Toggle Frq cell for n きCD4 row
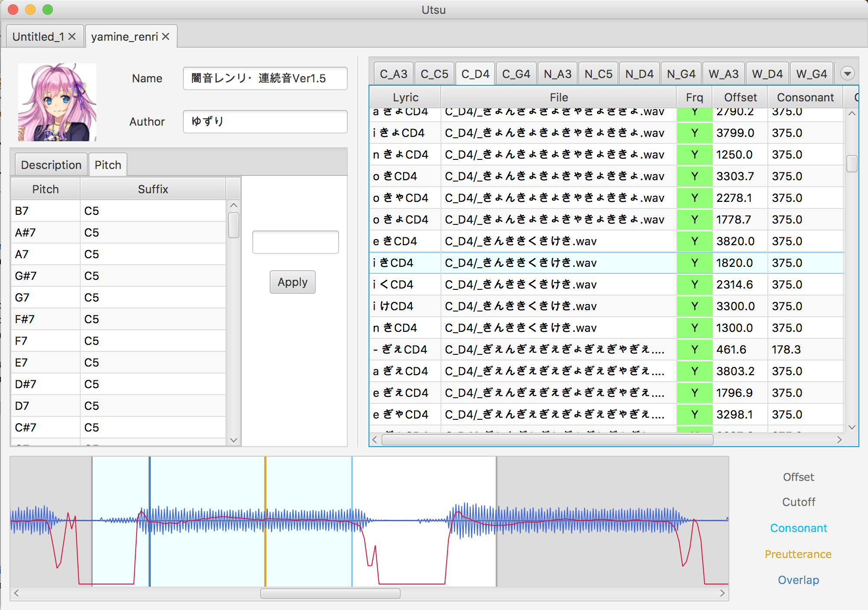868x610 pixels. coord(694,328)
